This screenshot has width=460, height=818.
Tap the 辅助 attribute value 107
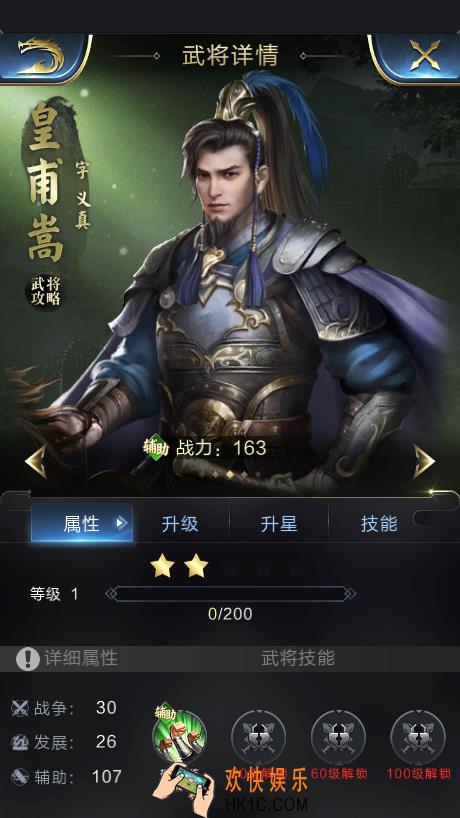click(x=106, y=777)
